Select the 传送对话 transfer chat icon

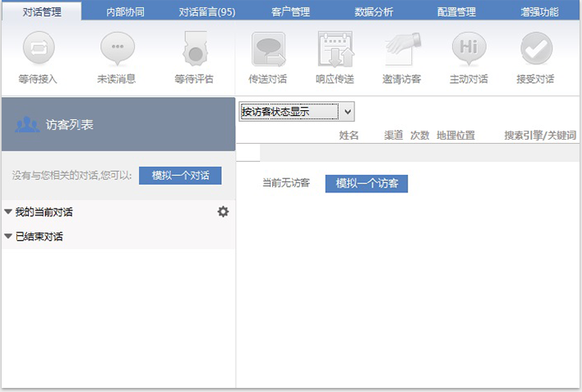[x=268, y=50]
